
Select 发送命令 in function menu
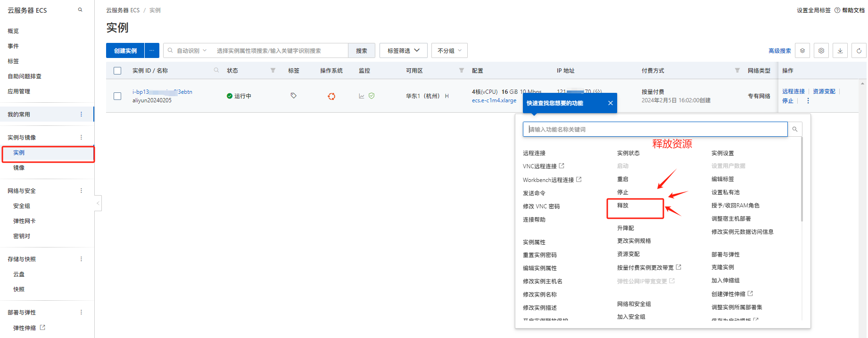tap(534, 193)
